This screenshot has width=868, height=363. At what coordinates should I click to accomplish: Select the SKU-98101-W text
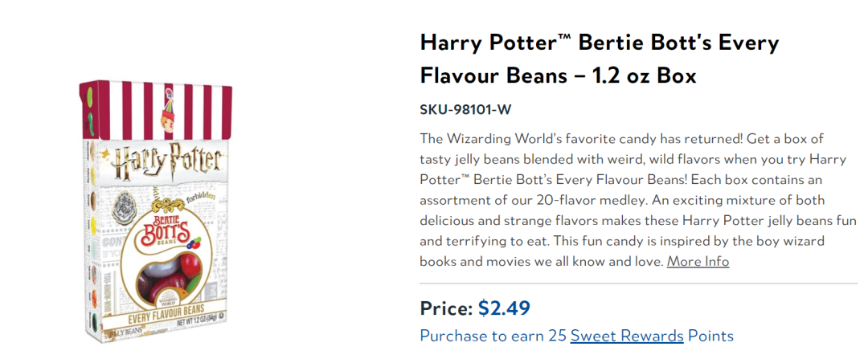point(465,109)
